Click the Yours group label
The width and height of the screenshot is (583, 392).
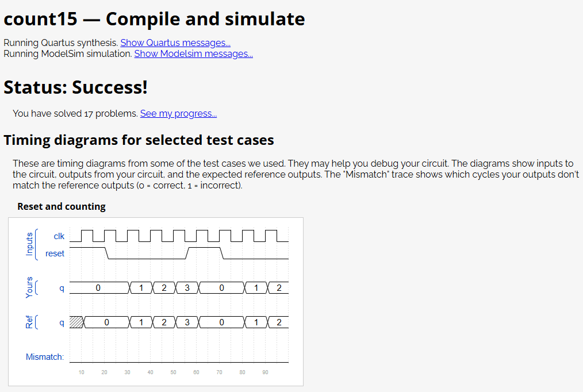pos(29,287)
